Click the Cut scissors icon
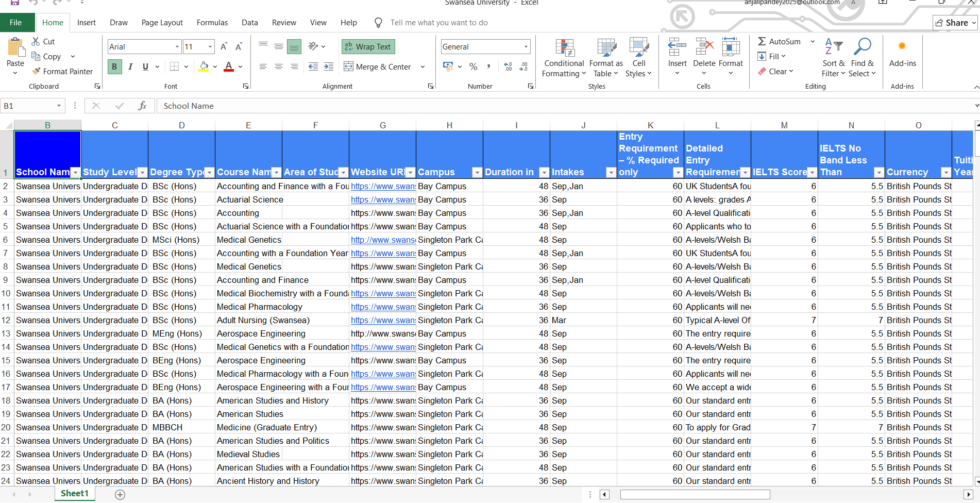Screen dimensions: 980x503 pos(36,41)
